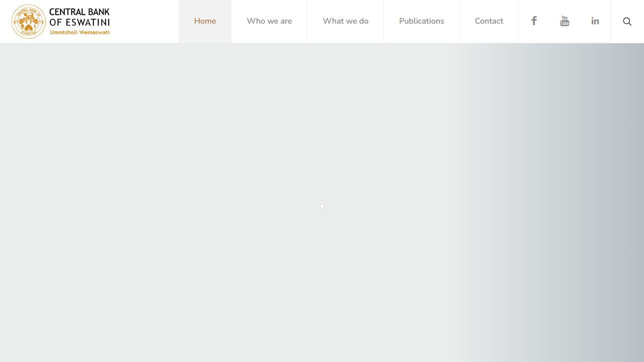644x362 pixels.
Task: Open the LinkedIn profile icon
Action: 595,21
